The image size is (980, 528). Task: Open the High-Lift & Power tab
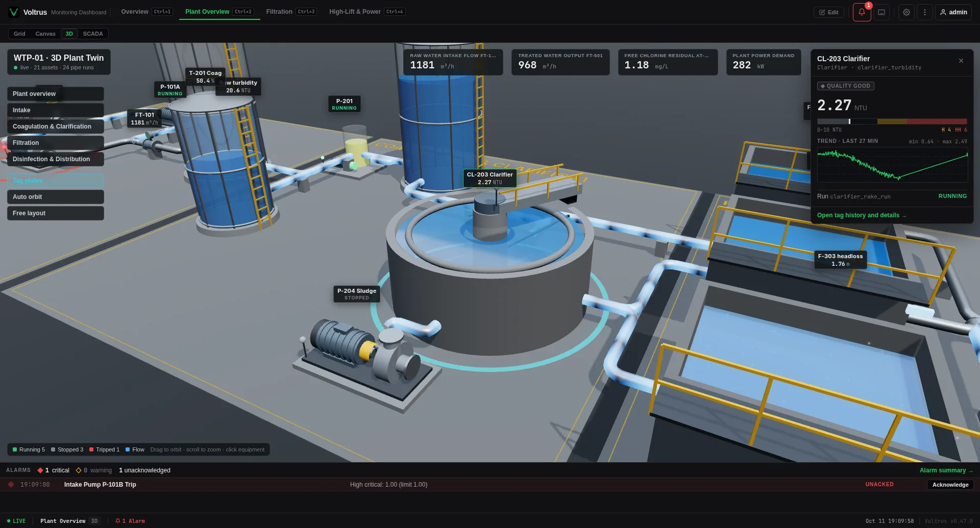367,12
